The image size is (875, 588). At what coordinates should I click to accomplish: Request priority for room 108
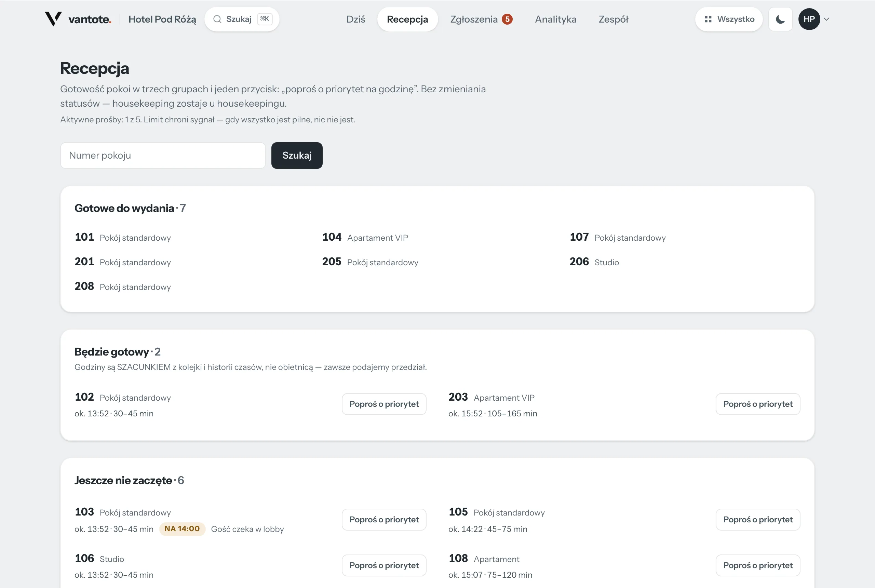(758, 565)
